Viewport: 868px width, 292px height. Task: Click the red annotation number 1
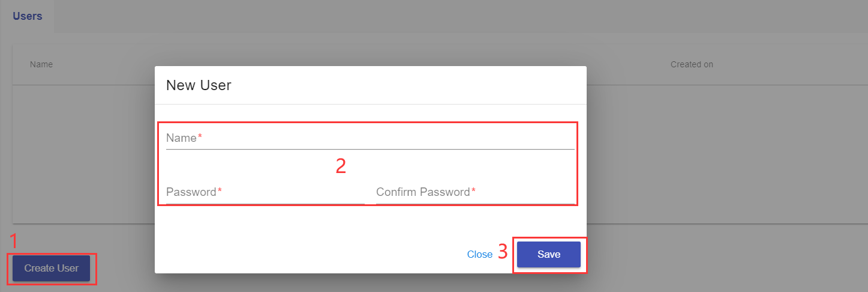14,242
